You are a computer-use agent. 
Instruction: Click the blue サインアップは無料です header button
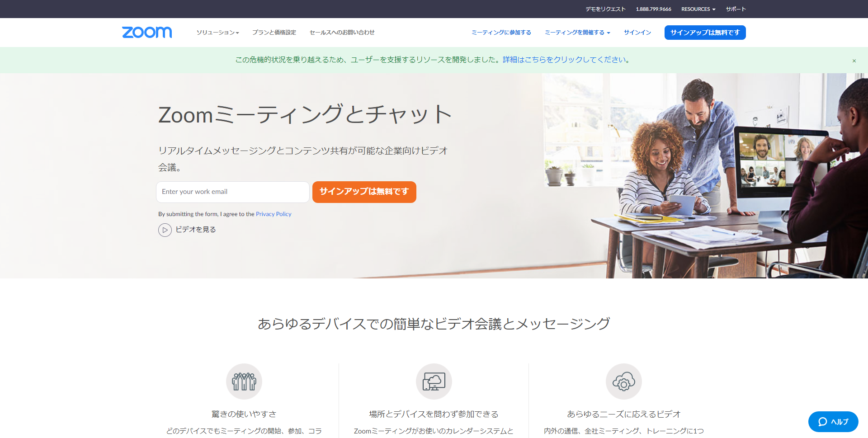point(705,33)
